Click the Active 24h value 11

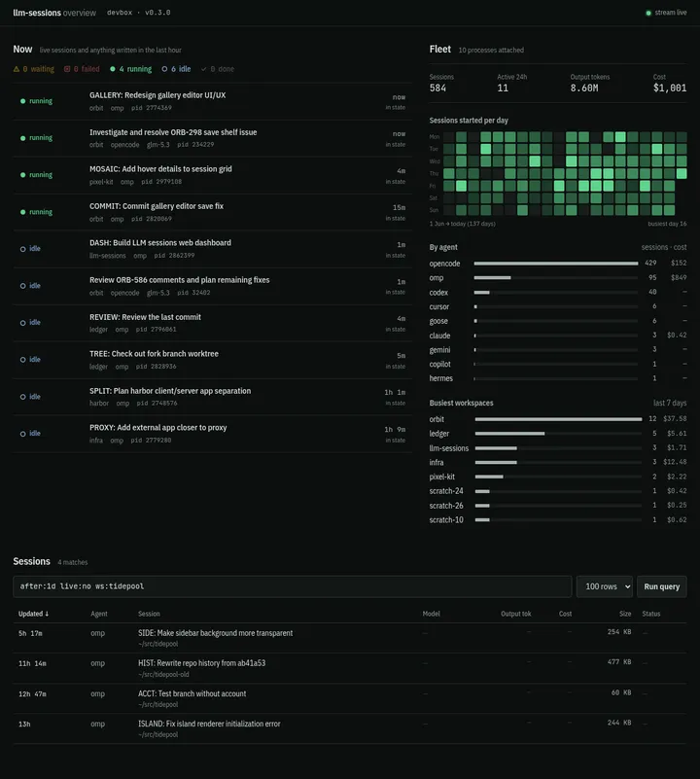click(503, 89)
